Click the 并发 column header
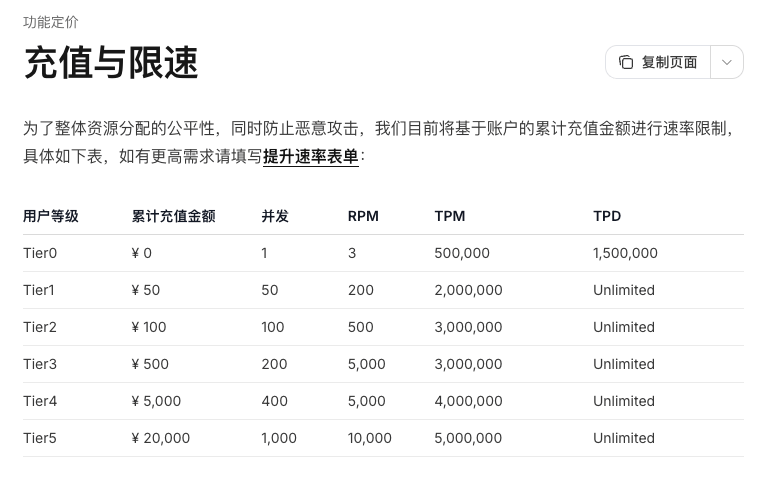 click(x=275, y=216)
